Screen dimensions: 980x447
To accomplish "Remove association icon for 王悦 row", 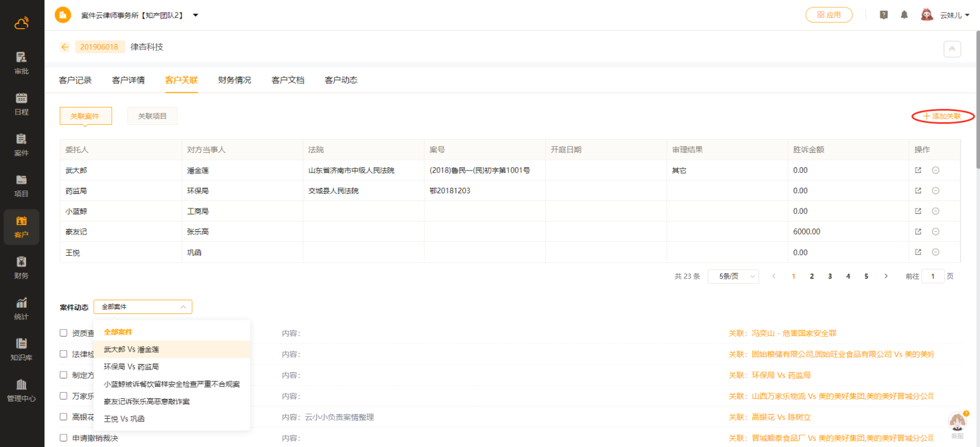I will 935,252.
